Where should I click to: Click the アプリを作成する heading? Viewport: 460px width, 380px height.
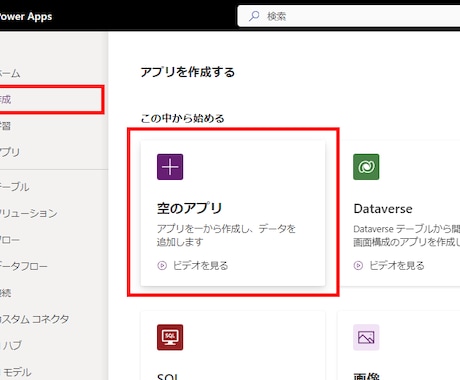tap(188, 72)
